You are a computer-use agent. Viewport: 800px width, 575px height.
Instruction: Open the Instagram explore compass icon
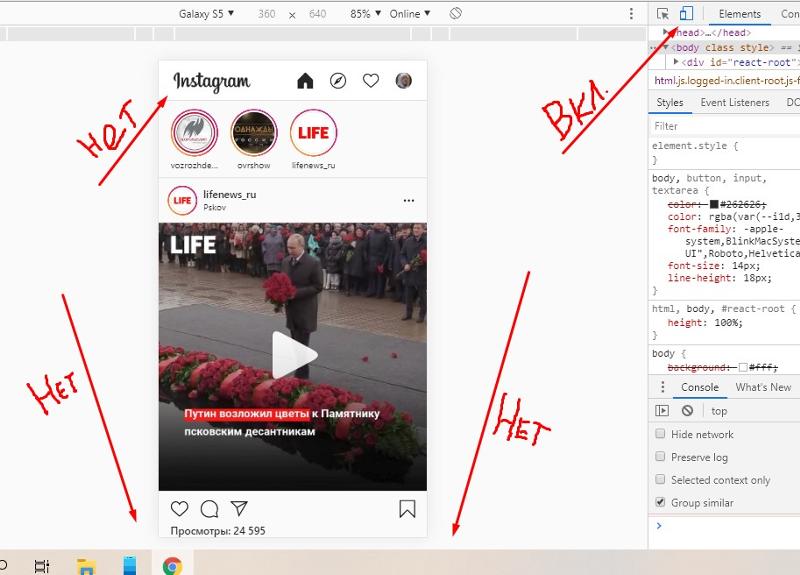(x=338, y=81)
